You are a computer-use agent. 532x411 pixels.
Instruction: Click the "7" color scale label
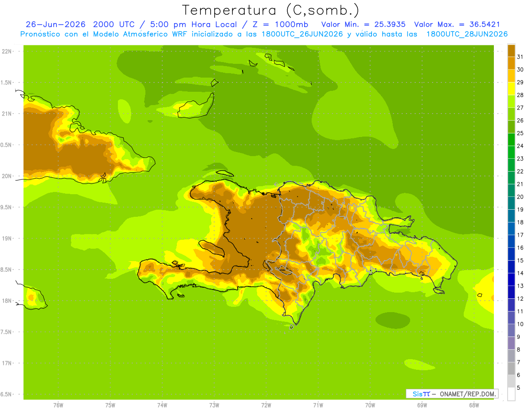(519, 363)
